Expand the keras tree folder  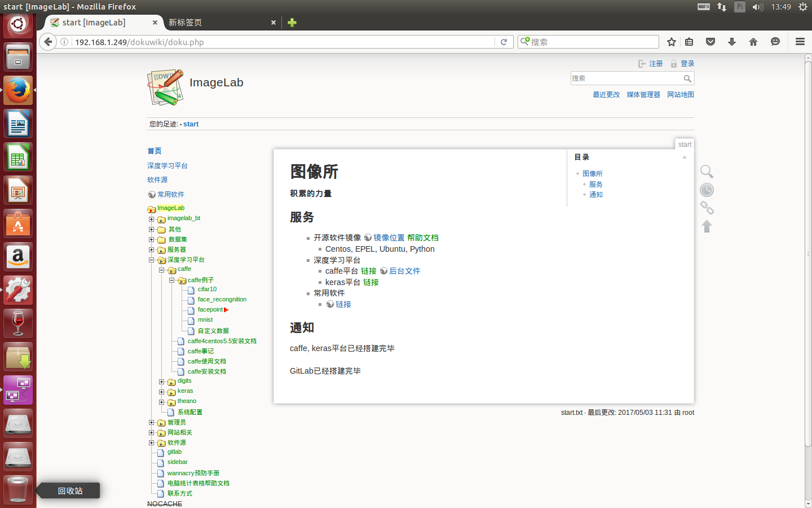pos(161,392)
